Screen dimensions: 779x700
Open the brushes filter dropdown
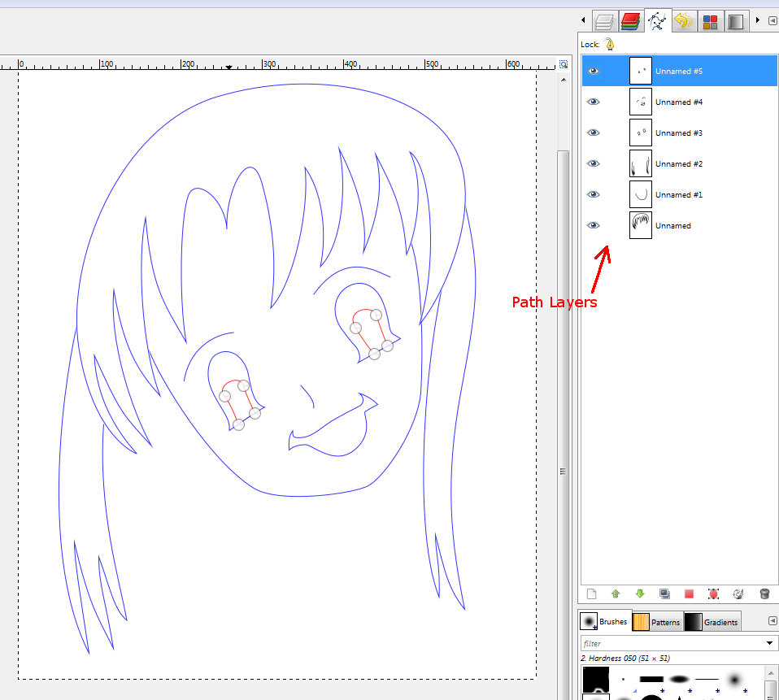(768, 642)
